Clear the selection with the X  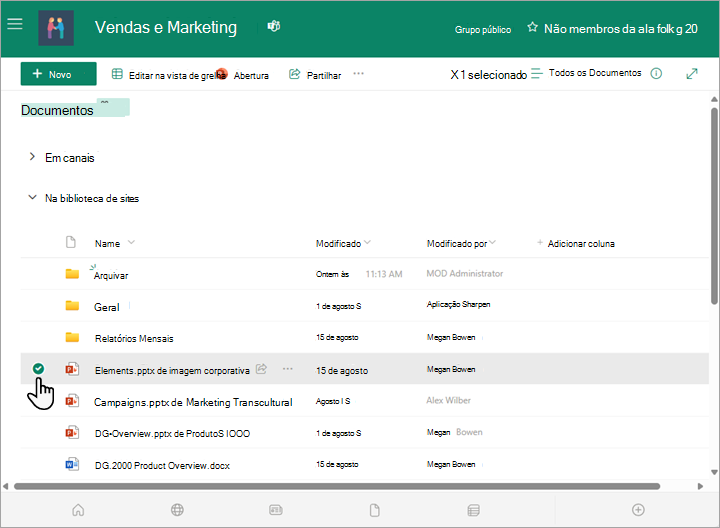tap(455, 74)
